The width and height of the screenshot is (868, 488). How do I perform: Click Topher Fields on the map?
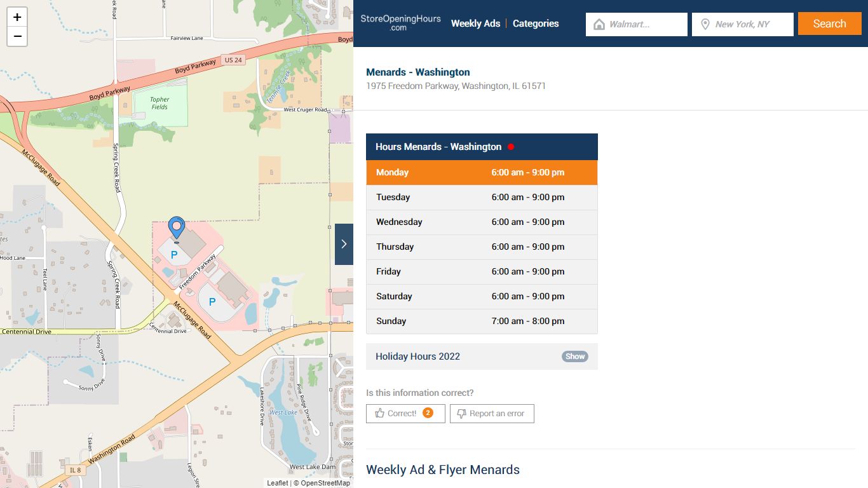pos(159,103)
